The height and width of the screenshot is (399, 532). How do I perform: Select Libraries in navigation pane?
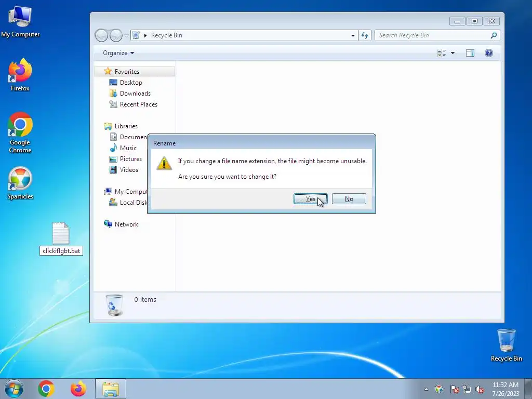pyautogui.click(x=126, y=126)
